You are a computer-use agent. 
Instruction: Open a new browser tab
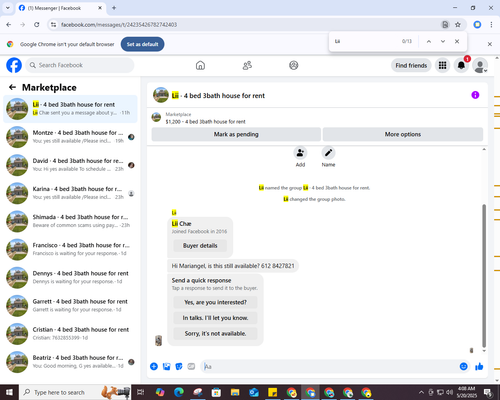[x=114, y=8]
